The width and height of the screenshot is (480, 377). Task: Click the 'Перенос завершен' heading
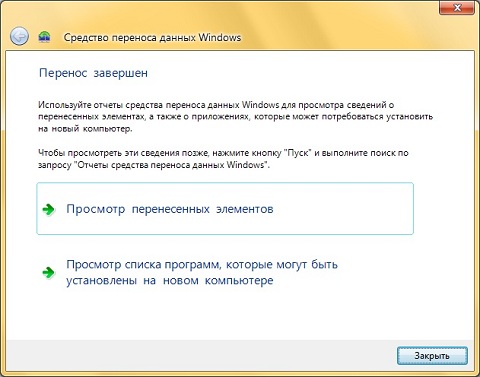pos(93,73)
